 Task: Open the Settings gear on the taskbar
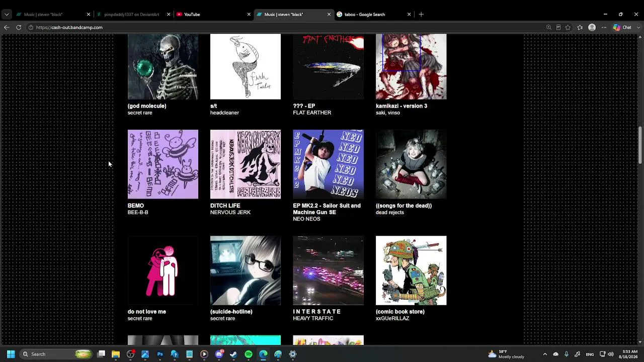tap(293, 354)
